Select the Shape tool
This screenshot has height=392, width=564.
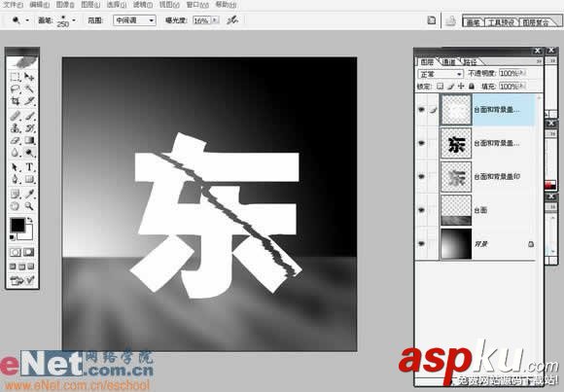[x=29, y=179]
